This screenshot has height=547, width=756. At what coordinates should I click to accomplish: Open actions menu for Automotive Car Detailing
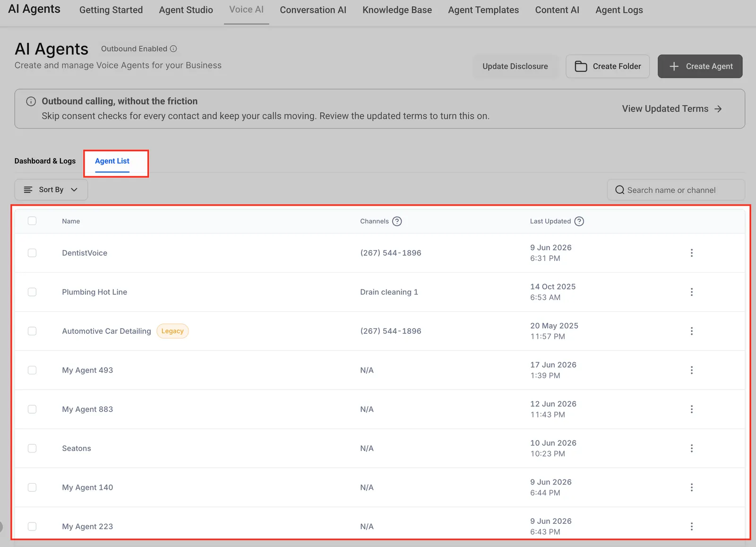692,331
